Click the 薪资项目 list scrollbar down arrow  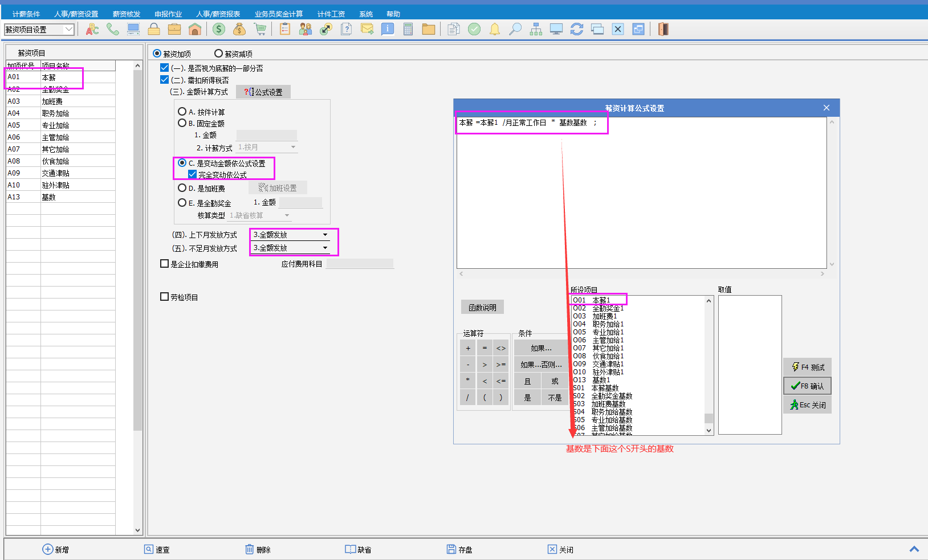click(137, 530)
